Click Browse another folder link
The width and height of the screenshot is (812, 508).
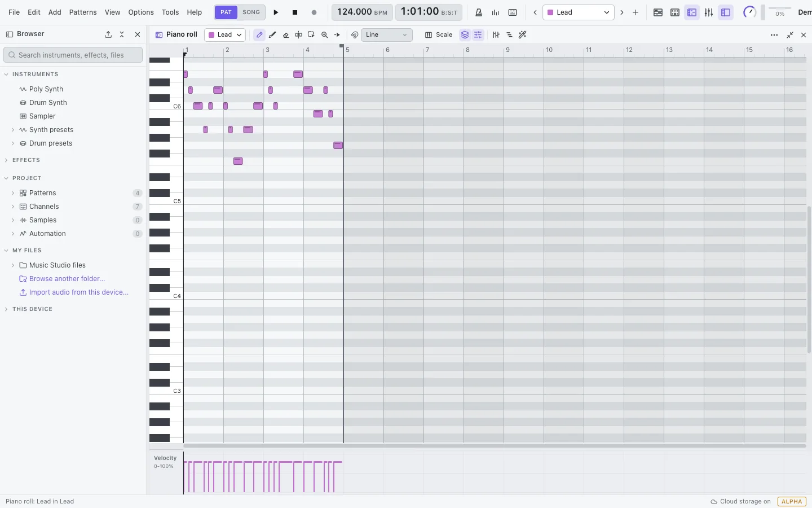pyautogui.click(x=67, y=279)
